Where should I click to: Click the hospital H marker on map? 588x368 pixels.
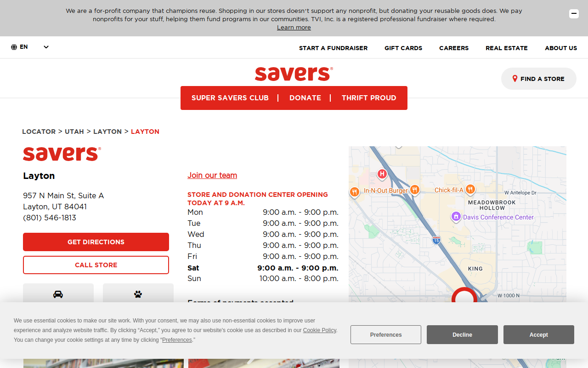pos(382,174)
